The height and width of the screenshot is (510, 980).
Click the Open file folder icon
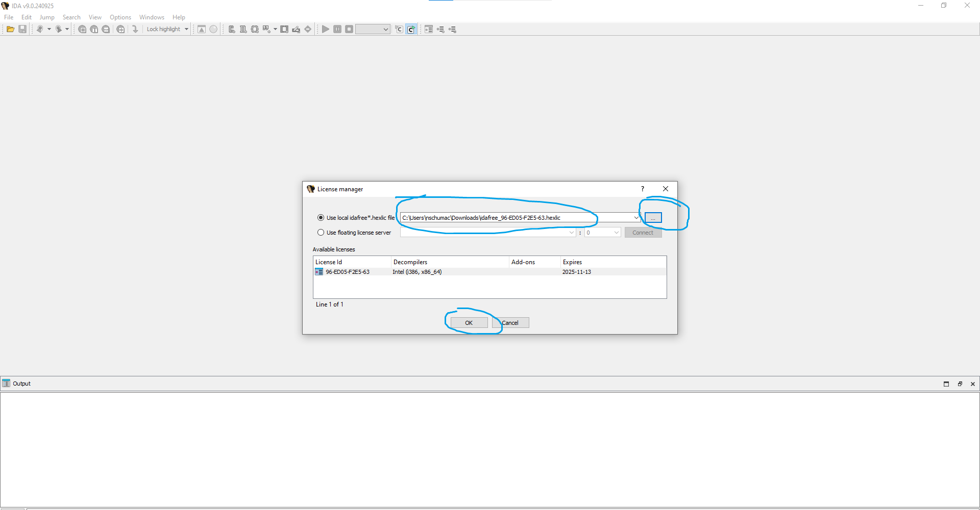(x=10, y=29)
